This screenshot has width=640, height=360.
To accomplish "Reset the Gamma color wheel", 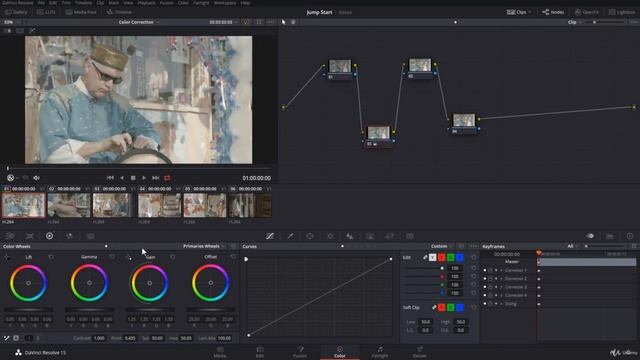I will tap(112, 257).
